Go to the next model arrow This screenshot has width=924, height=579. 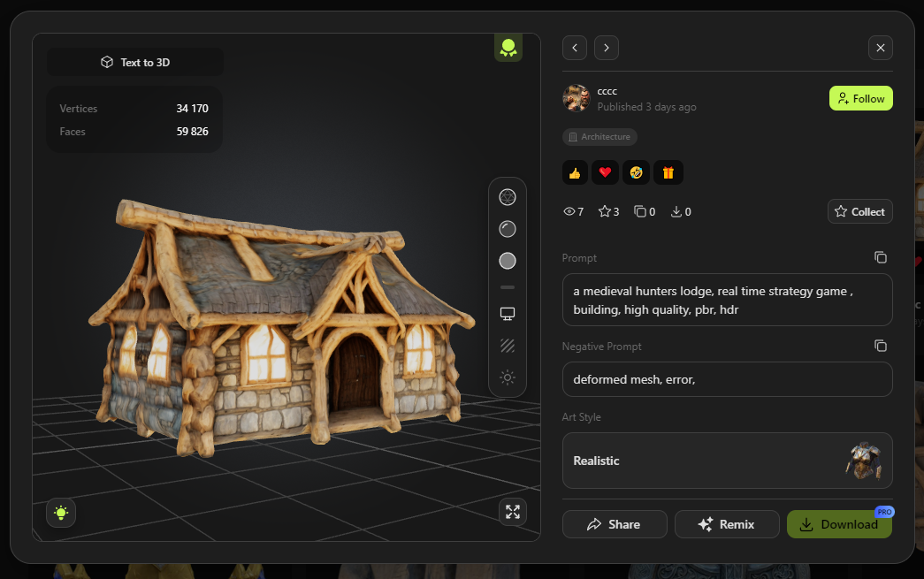607,48
